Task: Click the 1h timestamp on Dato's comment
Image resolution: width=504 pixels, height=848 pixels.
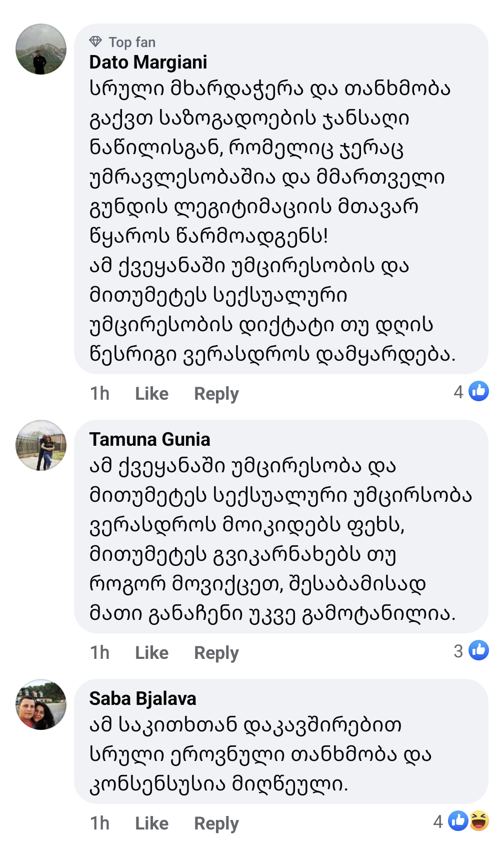Action: (x=99, y=394)
